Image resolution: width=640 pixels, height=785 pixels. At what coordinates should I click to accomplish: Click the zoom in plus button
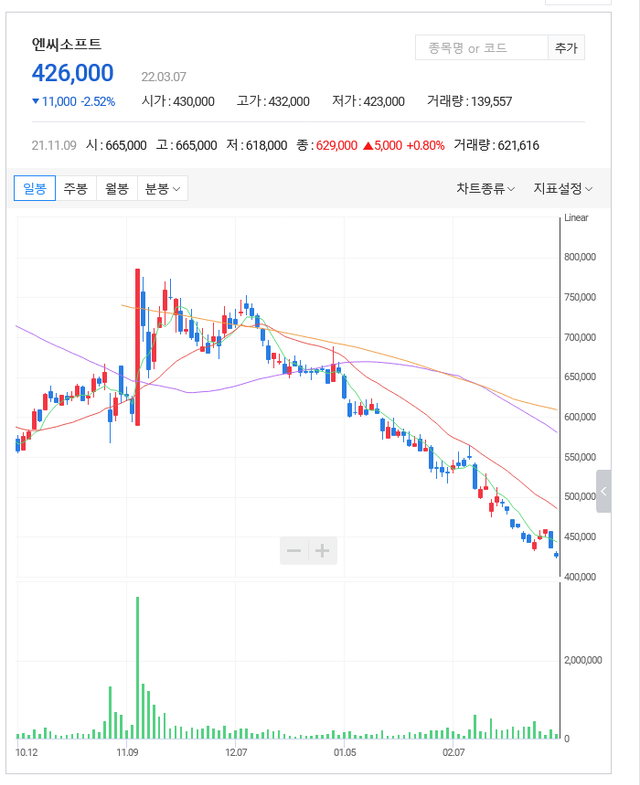[x=323, y=551]
